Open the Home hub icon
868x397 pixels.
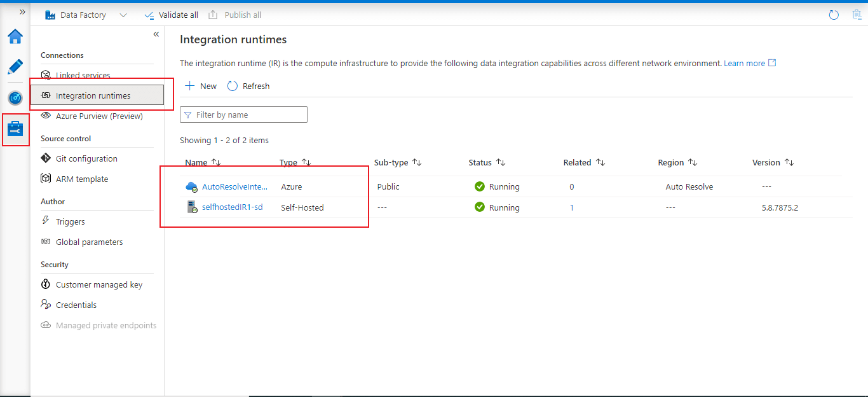[x=15, y=36]
